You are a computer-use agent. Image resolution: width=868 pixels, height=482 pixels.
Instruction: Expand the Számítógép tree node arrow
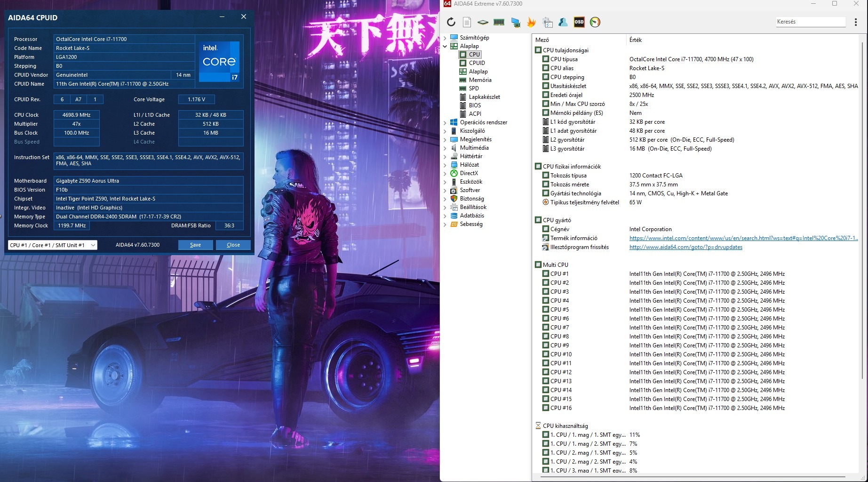pyautogui.click(x=445, y=38)
